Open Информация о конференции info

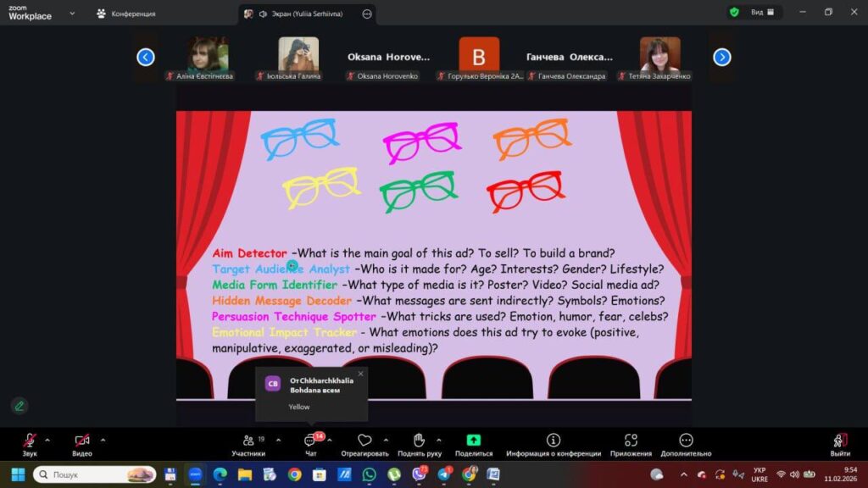tap(554, 441)
